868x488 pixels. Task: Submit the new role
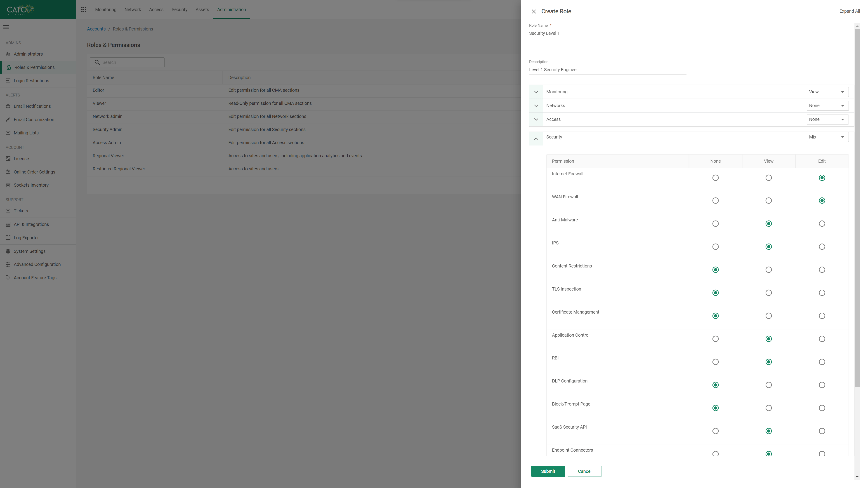tap(548, 471)
